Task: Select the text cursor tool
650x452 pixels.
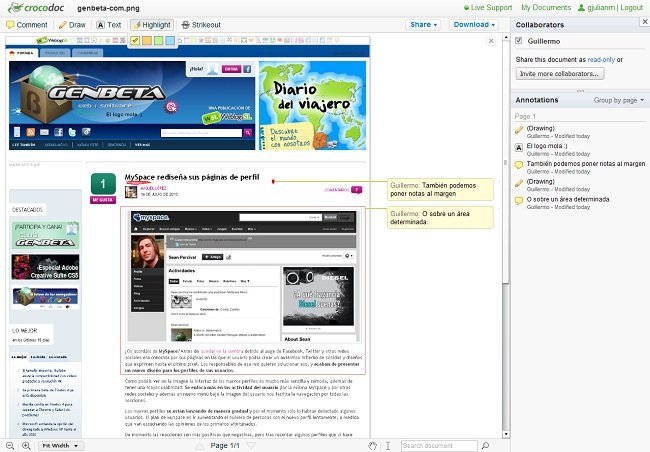Action: click(x=388, y=446)
